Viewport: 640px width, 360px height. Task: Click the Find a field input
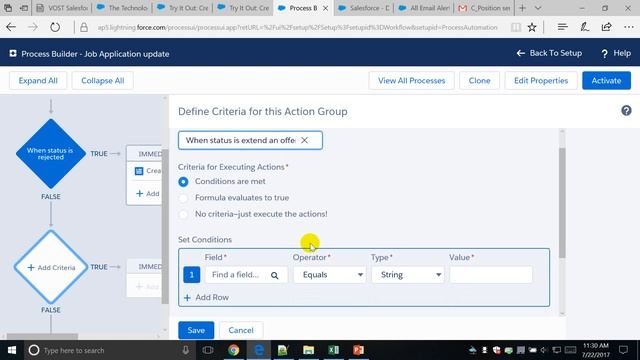pyautogui.click(x=246, y=275)
